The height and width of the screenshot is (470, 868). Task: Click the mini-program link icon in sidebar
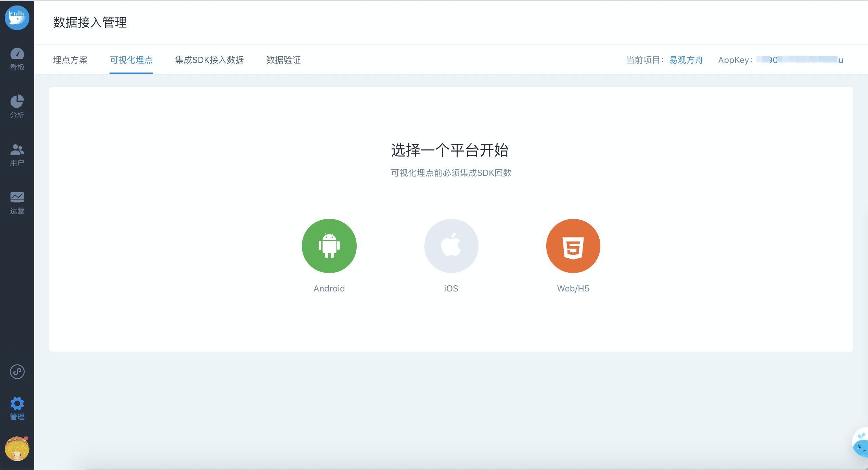point(17,371)
